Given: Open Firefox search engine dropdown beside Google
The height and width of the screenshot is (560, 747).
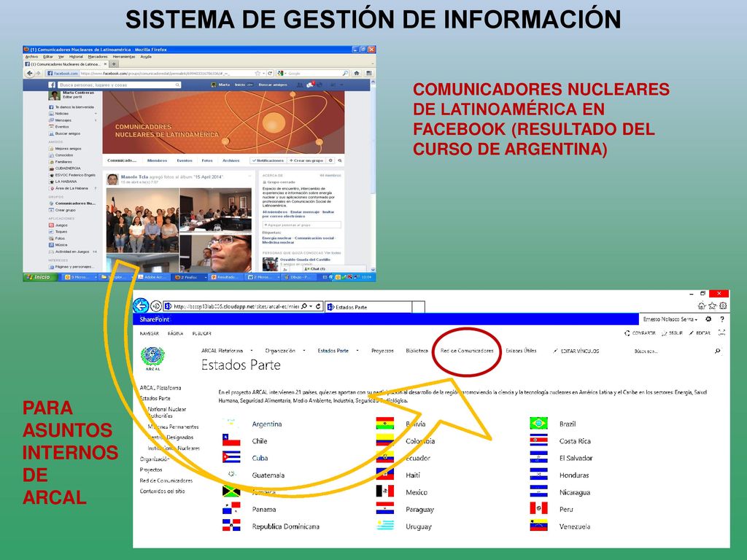Looking at the screenshot, I should (x=285, y=74).
